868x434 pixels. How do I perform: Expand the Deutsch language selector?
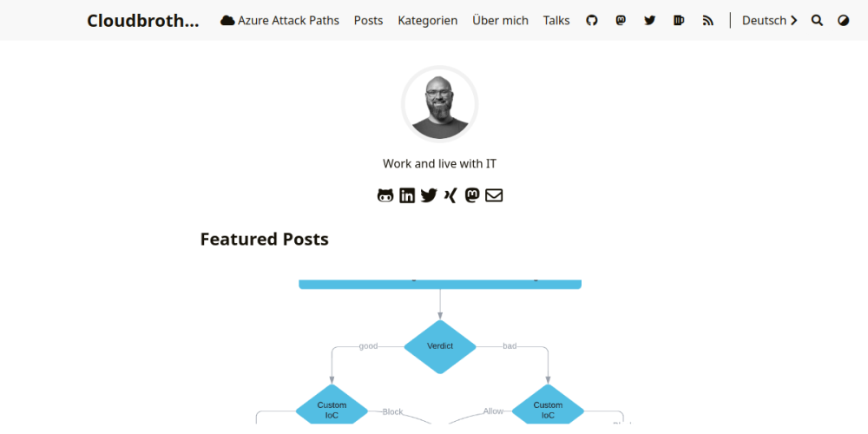[x=769, y=21]
